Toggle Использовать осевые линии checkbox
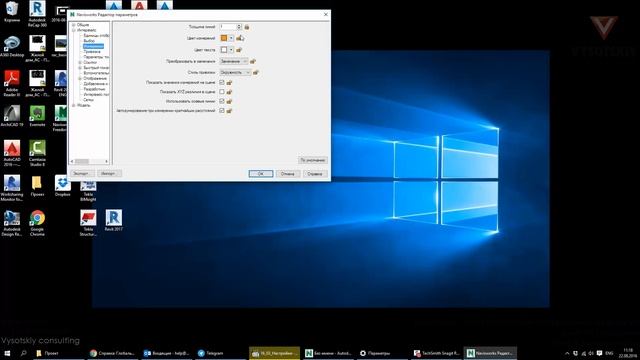Screen dimensions: 640x360 pos(222,101)
